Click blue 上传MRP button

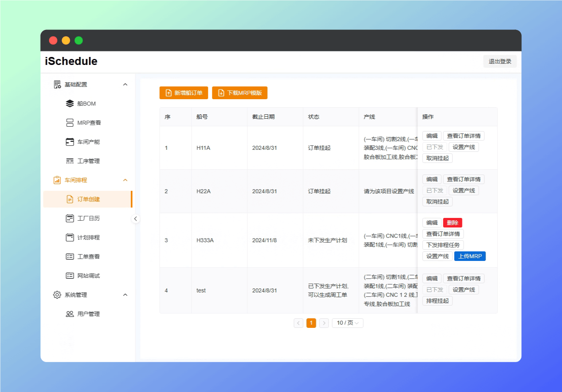470,256
